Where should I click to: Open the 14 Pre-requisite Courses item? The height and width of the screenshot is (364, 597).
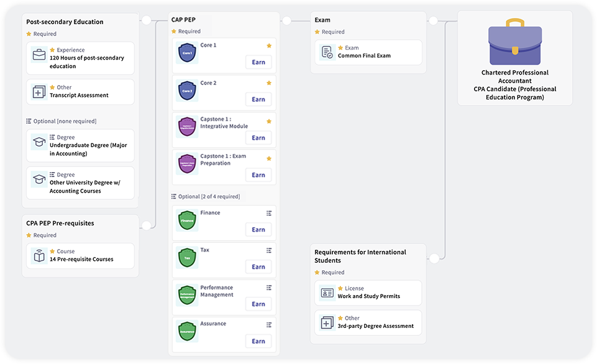tap(80, 256)
